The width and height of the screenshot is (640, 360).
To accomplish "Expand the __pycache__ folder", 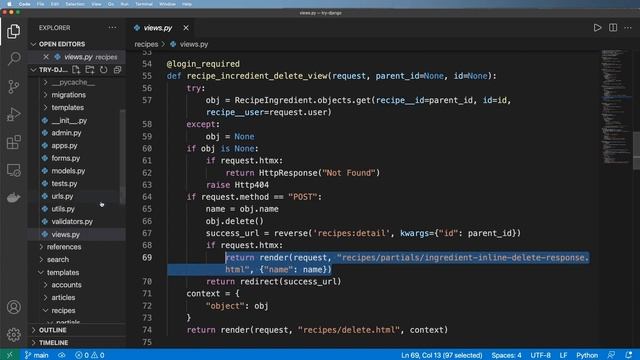I will pos(73,82).
